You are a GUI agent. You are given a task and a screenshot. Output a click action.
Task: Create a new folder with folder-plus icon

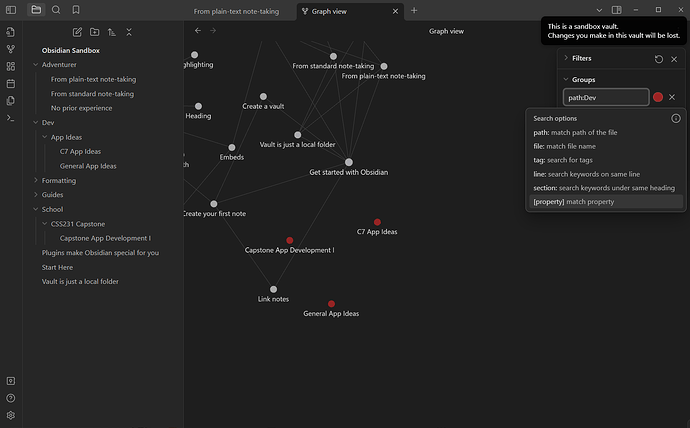point(94,32)
